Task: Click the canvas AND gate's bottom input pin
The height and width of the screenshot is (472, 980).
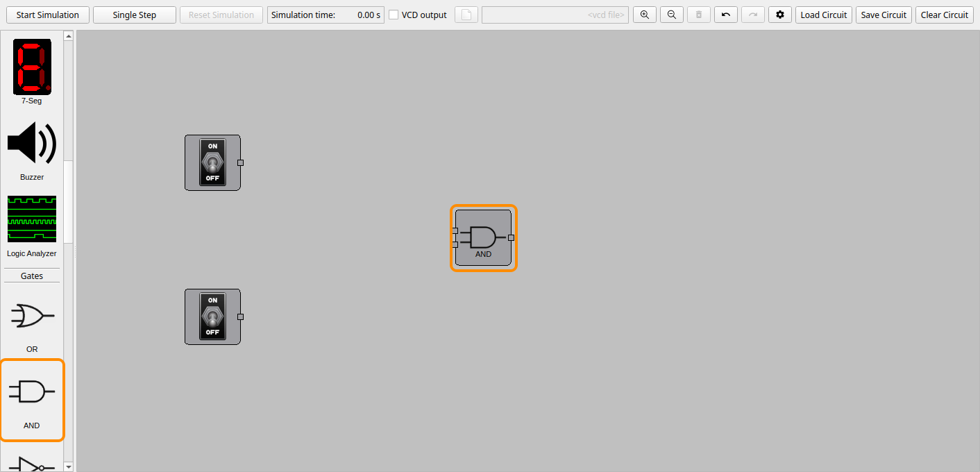Action: click(455, 244)
